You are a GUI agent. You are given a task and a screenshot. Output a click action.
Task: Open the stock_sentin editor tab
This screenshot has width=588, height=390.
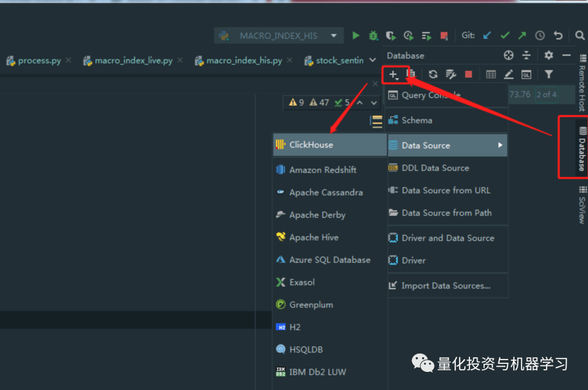(x=335, y=60)
